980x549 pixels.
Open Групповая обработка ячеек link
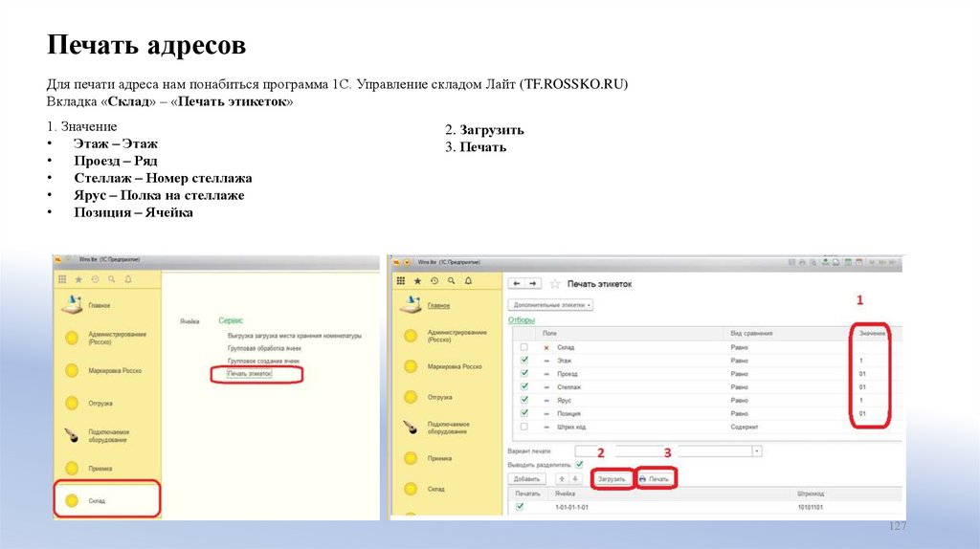coord(264,348)
